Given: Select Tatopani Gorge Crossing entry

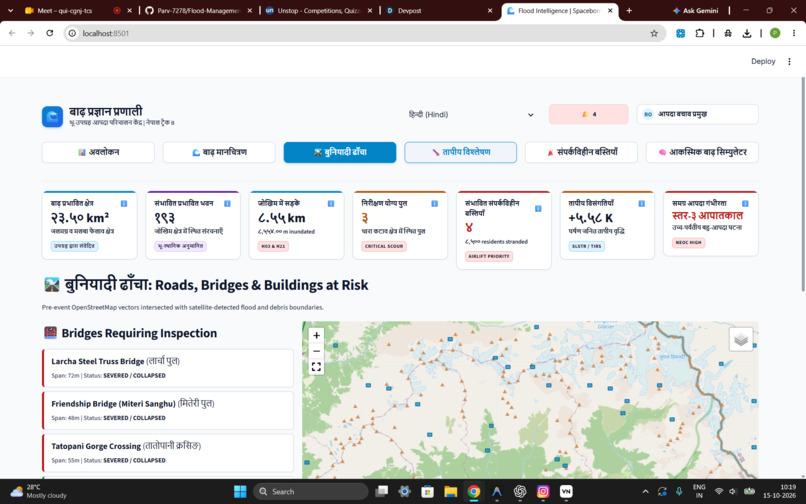Looking at the screenshot, I should tap(168, 453).
